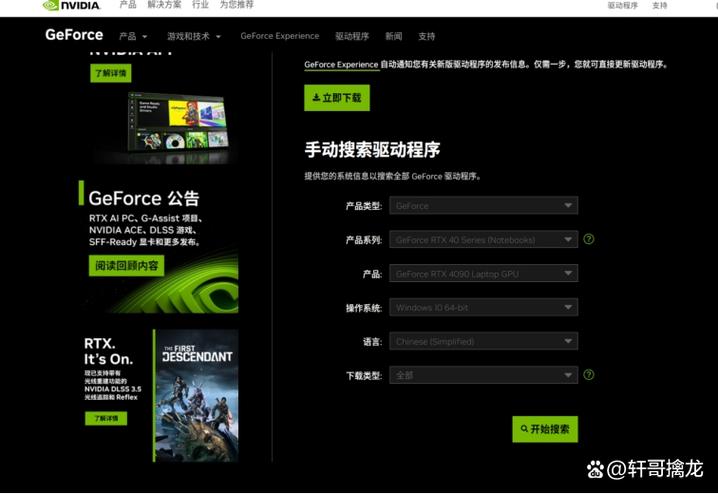
Task: Click the GeForce logo
Action: pos(74,35)
